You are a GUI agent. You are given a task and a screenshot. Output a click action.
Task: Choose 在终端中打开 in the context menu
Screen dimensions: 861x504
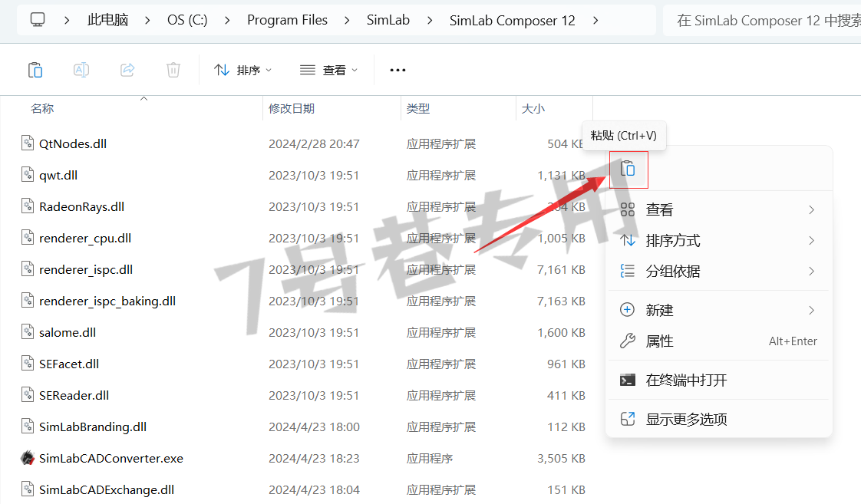719,380
